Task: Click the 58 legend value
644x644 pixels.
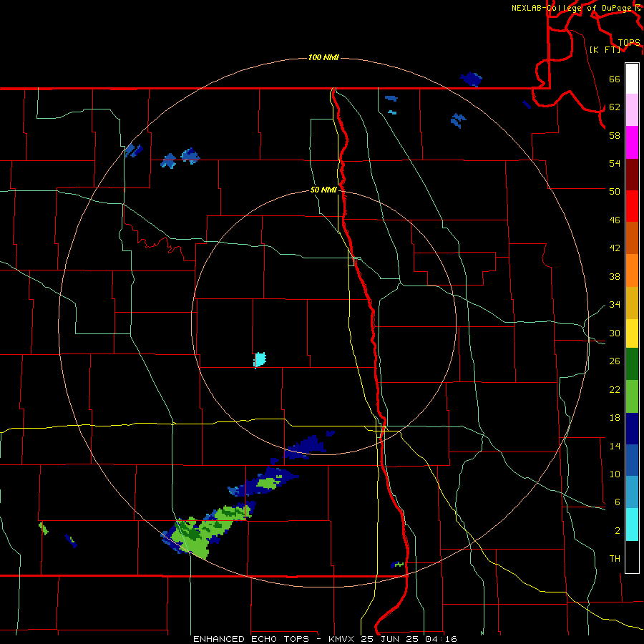Action: pyautogui.click(x=615, y=135)
